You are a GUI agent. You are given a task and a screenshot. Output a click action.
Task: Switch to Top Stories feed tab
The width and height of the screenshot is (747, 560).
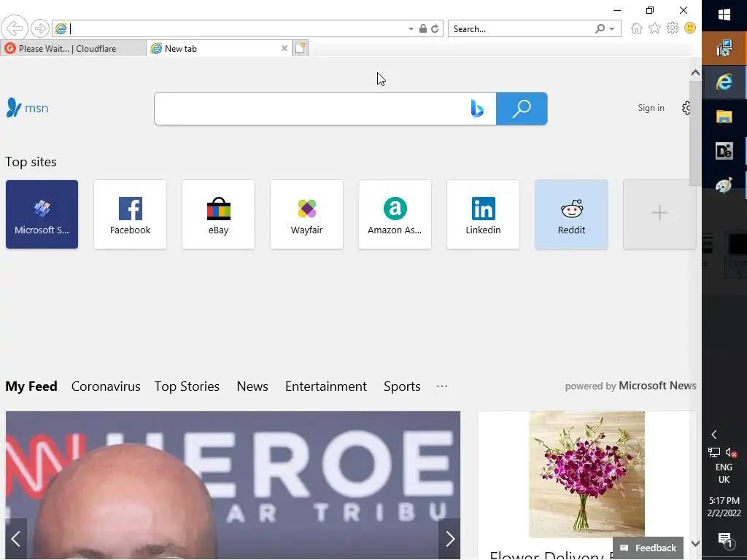pyautogui.click(x=187, y=386)
